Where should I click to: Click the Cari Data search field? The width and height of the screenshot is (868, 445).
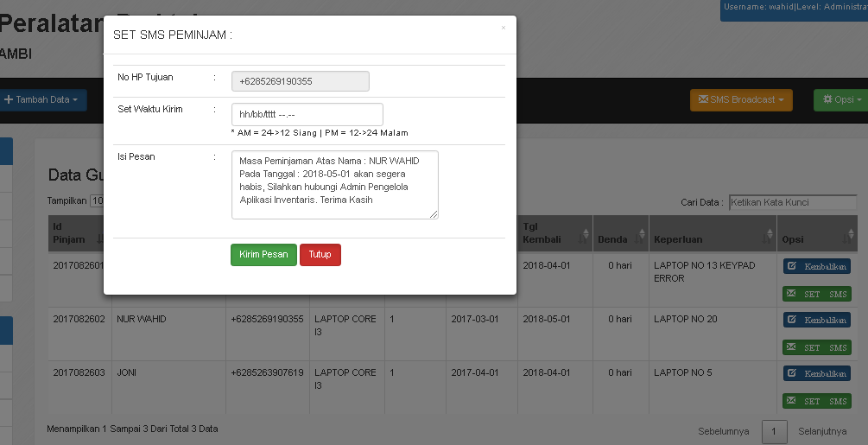tap(793, 202)
